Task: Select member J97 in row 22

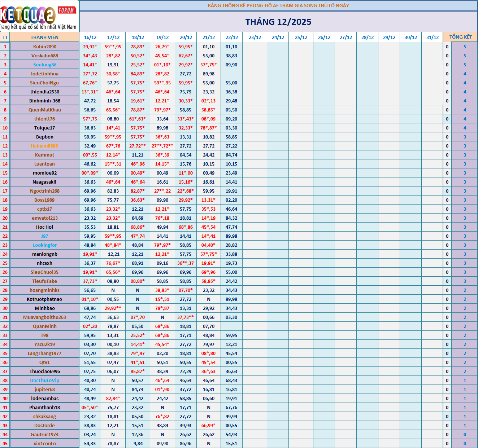Action: tap(45, 236)
